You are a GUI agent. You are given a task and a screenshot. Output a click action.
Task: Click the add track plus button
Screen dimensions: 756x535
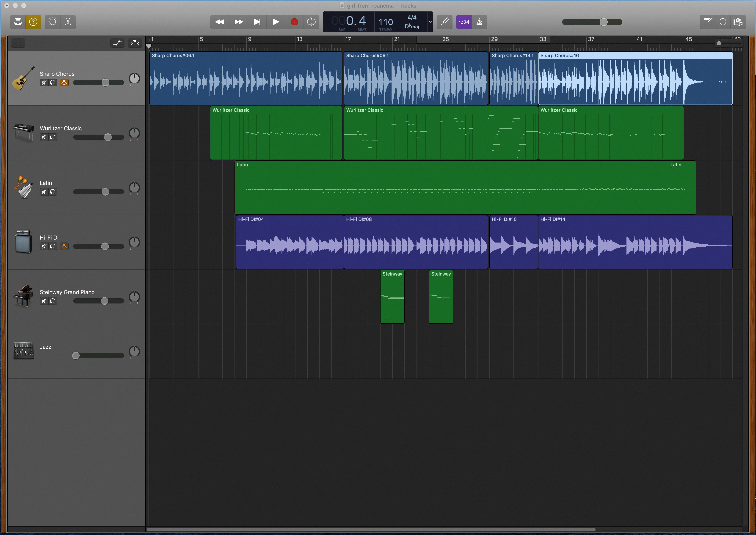[18, 43]
